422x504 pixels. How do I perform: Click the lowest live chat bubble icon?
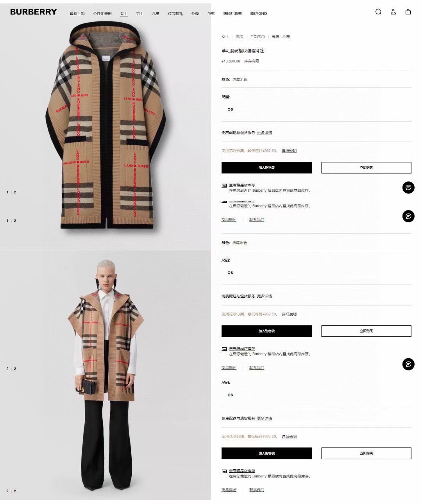[408, 364]
